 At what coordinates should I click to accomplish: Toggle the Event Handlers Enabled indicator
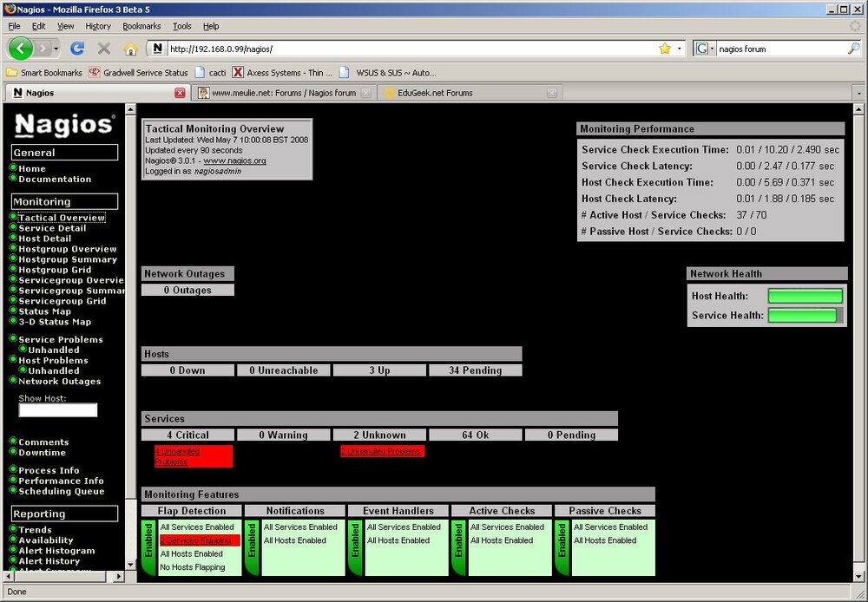[x=356, y=547]
